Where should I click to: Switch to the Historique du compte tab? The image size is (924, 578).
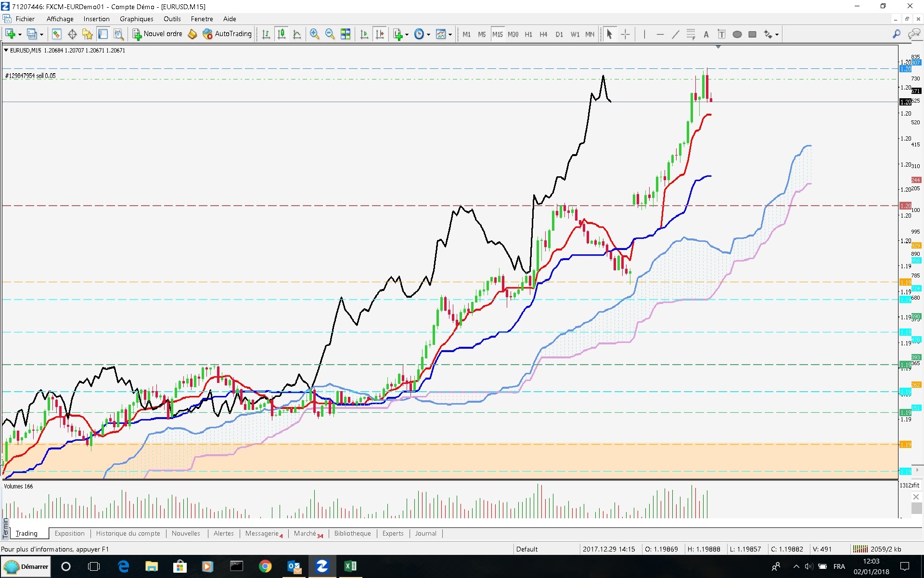[x=128, y=533]
